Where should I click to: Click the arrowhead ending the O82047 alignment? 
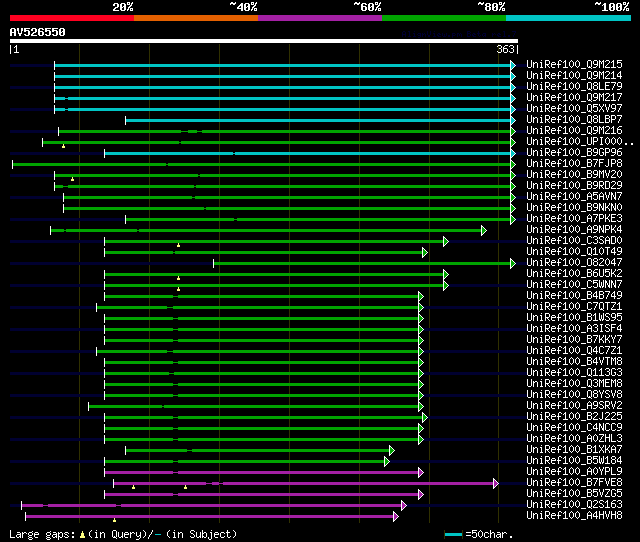point(513,264)
